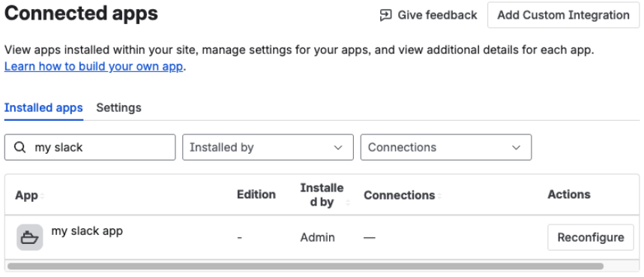Switch to the Settings tab
This screenshot has height=277, width=644.
pyautogui.click(x=118, y=108)
